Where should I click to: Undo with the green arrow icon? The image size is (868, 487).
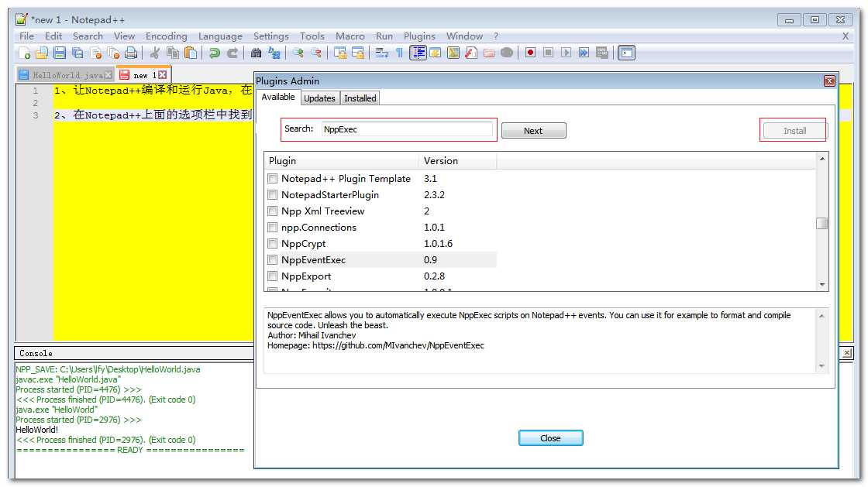coord(214,53)
